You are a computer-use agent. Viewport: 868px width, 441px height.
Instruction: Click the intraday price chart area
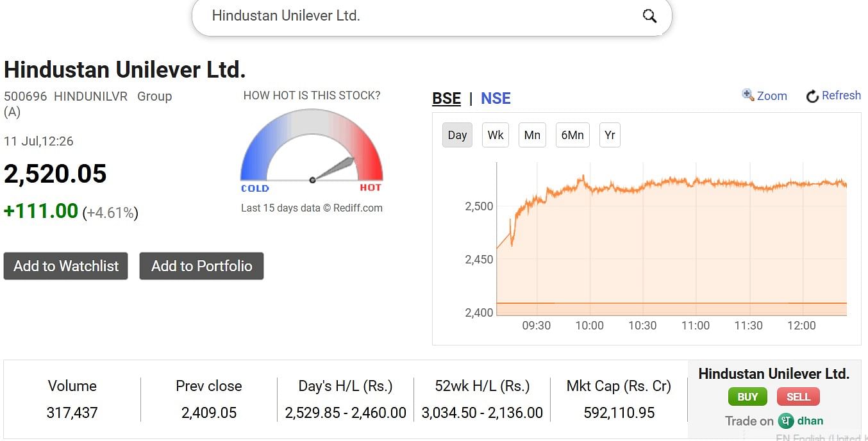coord(671,238)
